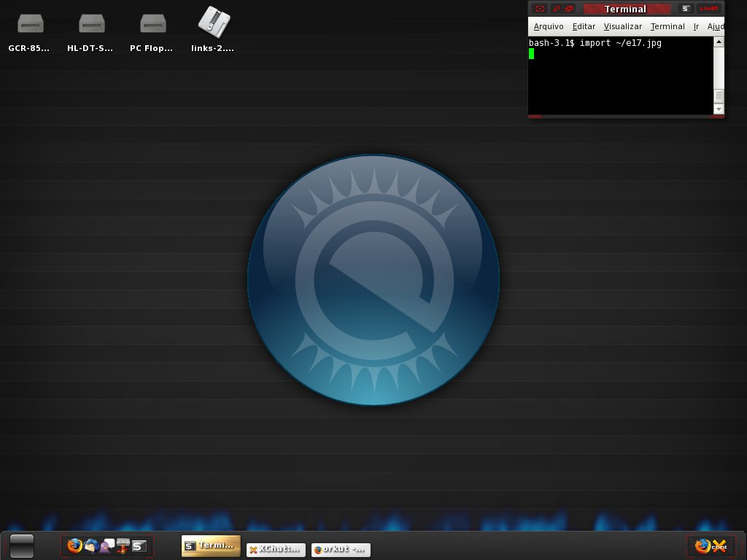Click the pager box at shelf left
Image resolution: width=747 pixels, height=560 pixels.
click(22, 545)
